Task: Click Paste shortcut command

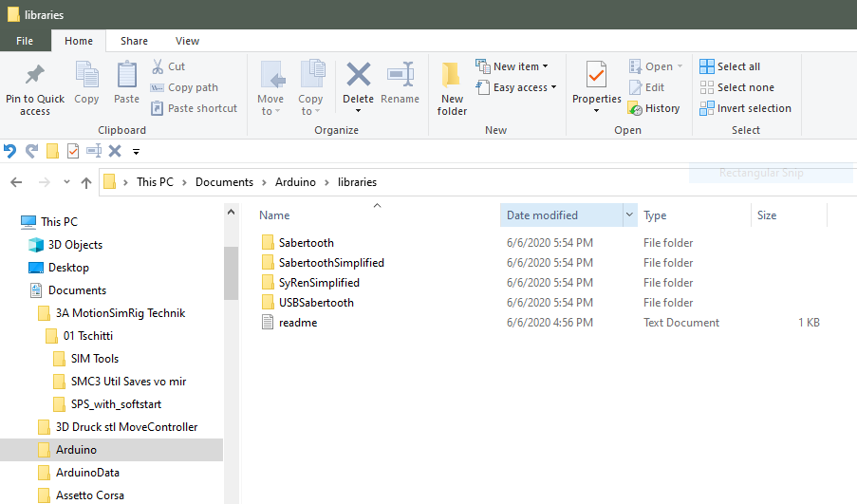Action: pos(194,108)
